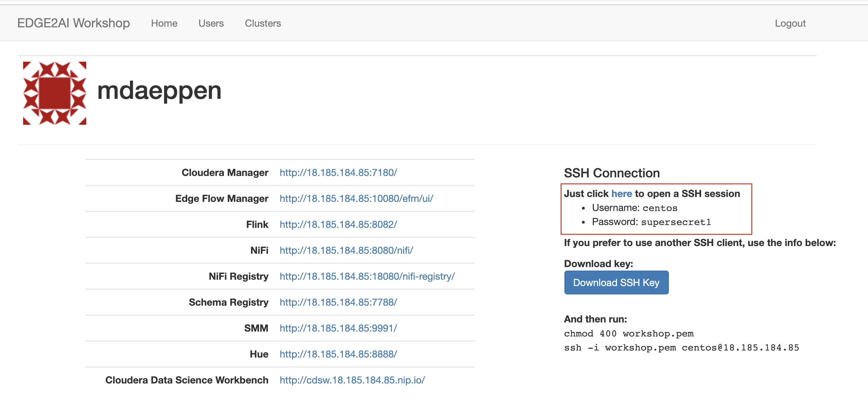Click the 'SMM' row label
This screenshot has height=408, width=868.
[x=256, y=328]
